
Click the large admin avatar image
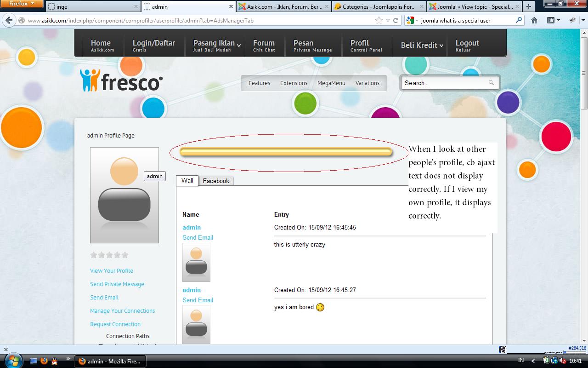(124, 195)
